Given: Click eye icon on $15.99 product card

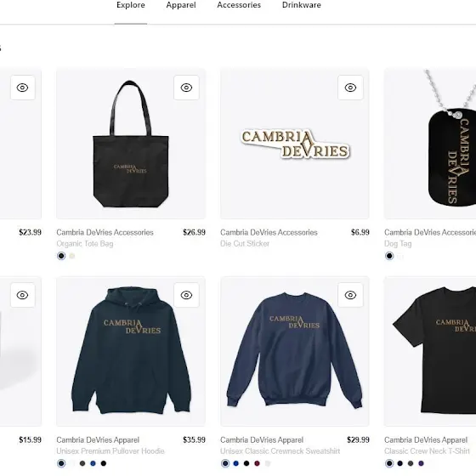Looking at the screenshot, I should (x=22, y=295).
